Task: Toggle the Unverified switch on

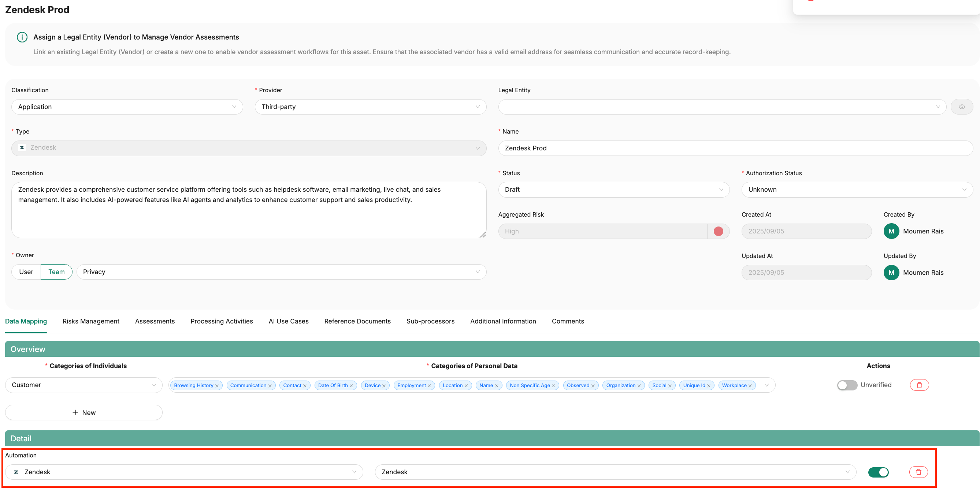Action: pyautogui.click(x=847, y=385)
